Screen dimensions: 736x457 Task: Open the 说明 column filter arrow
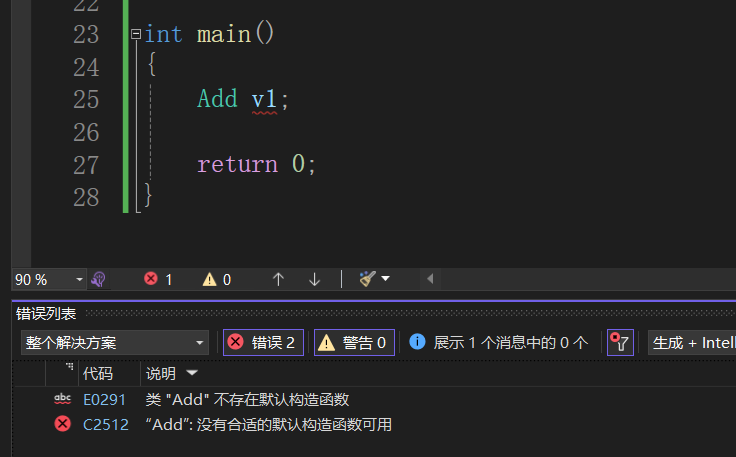click(x=192, y=373)
